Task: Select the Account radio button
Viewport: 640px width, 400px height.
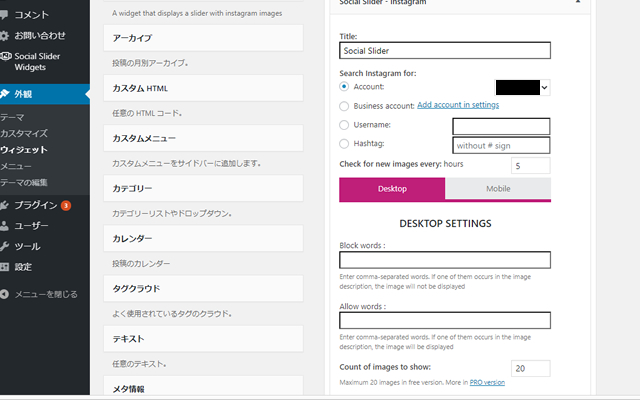Action: coord(345,87)
